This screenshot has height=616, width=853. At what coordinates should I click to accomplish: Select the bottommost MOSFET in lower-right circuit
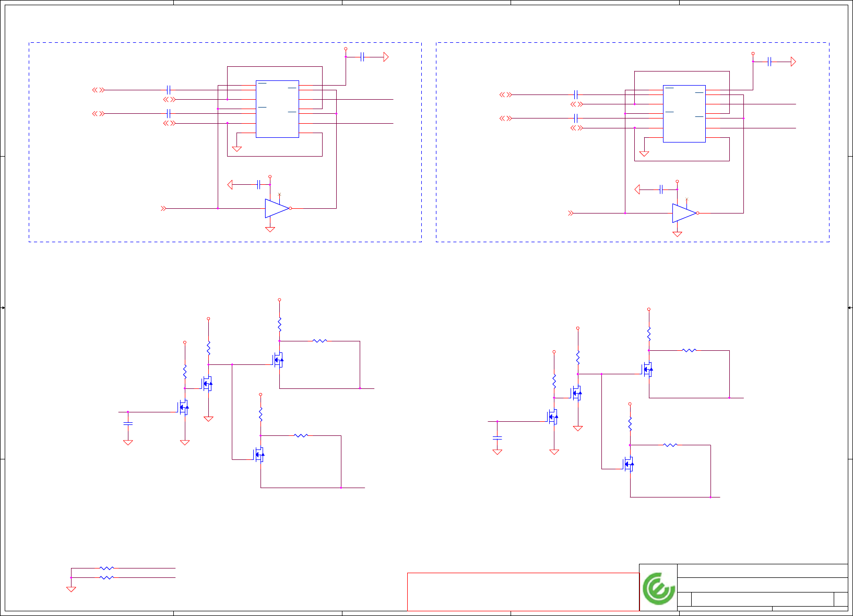(629, 464)
